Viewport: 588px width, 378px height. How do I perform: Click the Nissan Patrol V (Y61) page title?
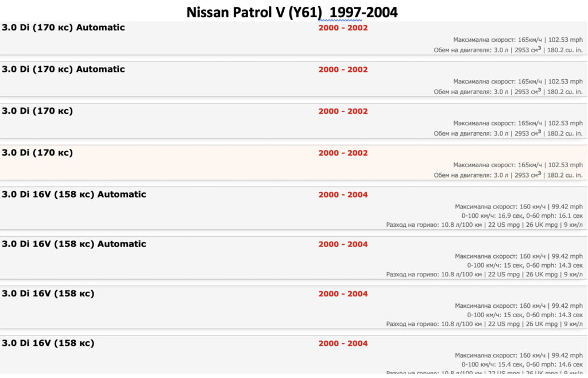tap(292, 13)
